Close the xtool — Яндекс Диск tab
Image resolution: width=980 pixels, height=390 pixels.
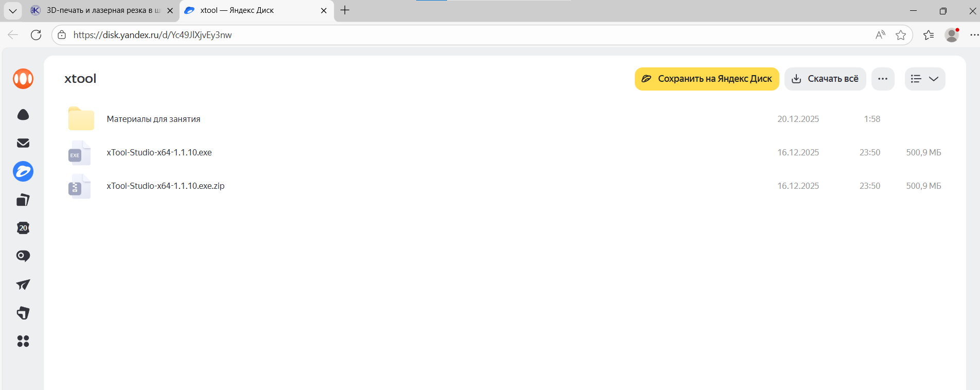click(x=324, y=10)
